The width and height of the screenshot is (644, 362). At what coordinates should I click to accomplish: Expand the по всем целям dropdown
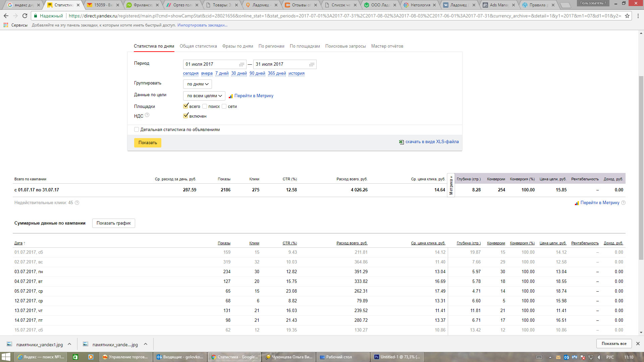click(204, 96)
